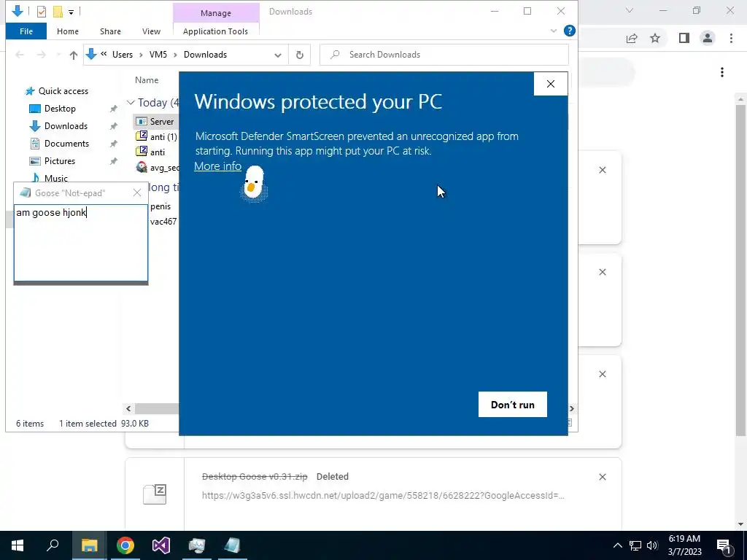
Task: Open the File menu in Explorer
Action: click(x=26, y=31)
